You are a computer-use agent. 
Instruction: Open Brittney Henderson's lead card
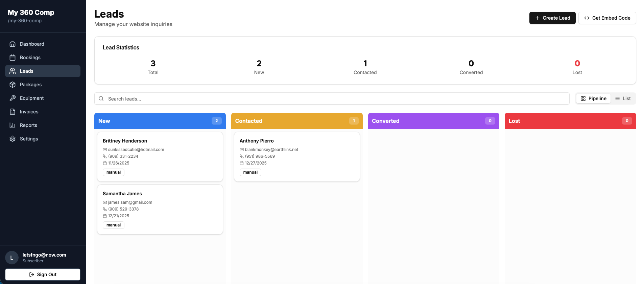pos(160,156)
